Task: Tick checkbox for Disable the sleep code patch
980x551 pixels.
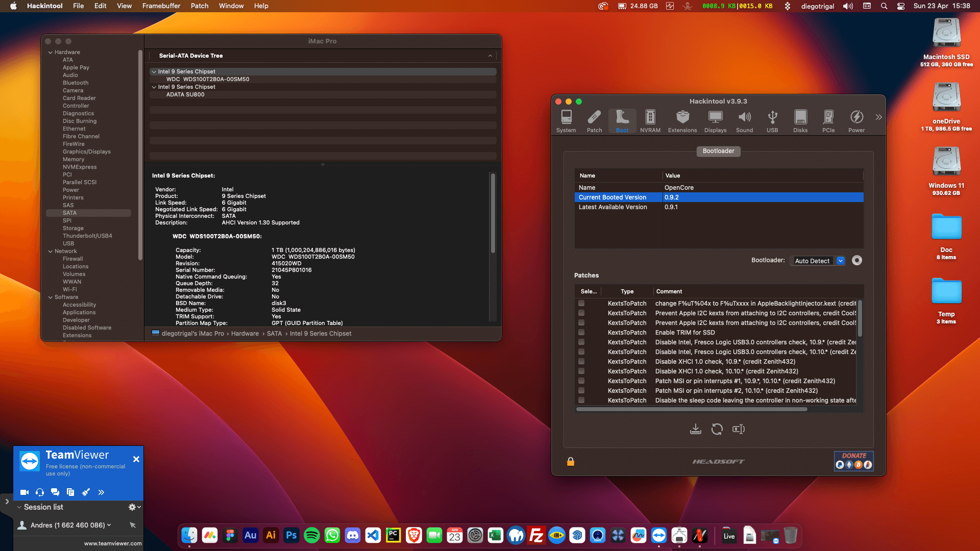Action: [581, 400]
